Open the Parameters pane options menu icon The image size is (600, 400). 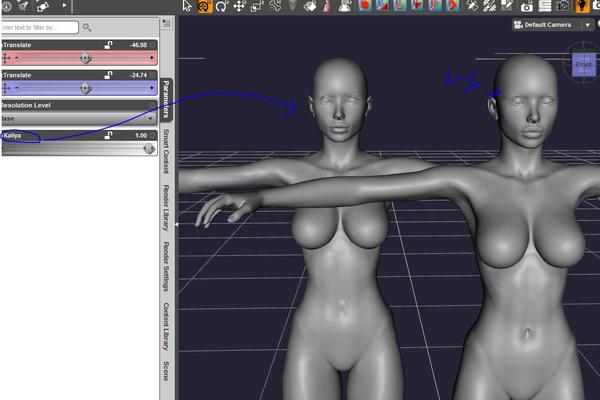pos(166,23)
